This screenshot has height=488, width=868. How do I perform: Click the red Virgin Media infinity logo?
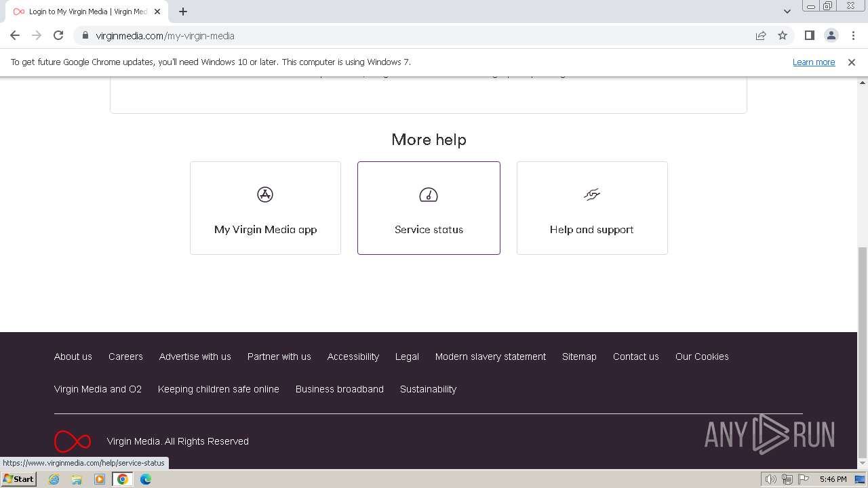tap(73, 441)
